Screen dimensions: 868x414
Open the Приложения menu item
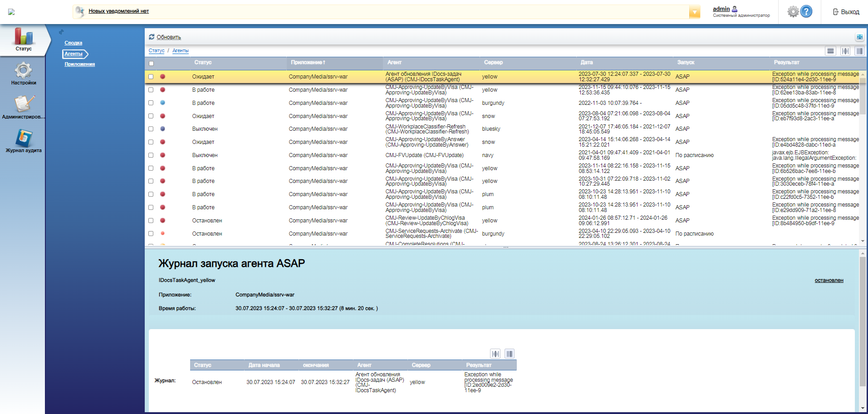(79, 64)
